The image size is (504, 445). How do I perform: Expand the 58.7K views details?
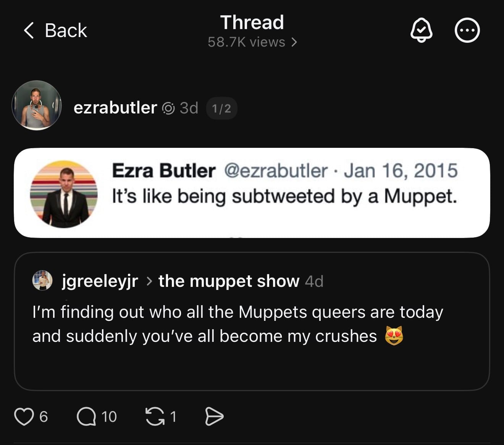tap(252, 42)
